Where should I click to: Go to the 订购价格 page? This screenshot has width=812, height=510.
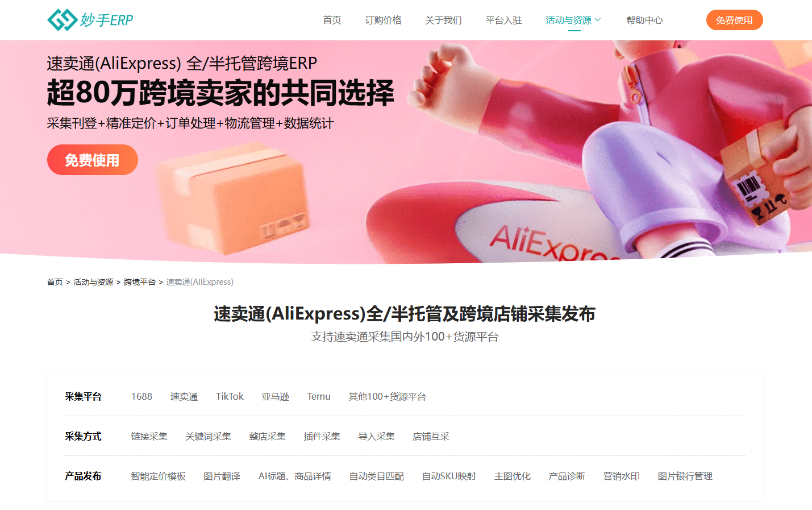point(383,20)
